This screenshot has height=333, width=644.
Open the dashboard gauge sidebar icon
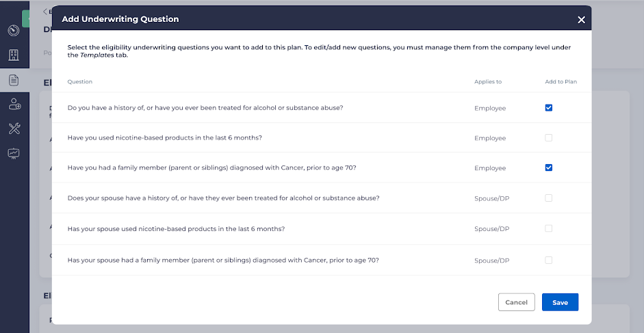coord(13,31)
